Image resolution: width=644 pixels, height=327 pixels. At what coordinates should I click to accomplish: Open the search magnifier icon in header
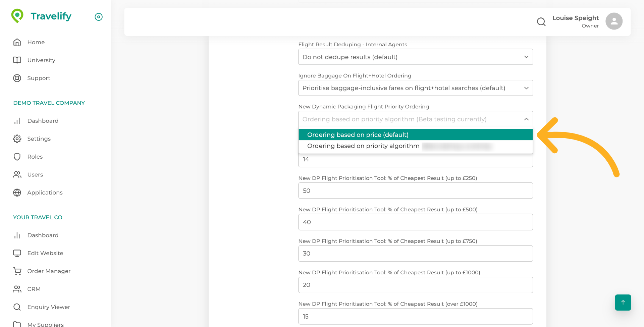pos(541,22)
